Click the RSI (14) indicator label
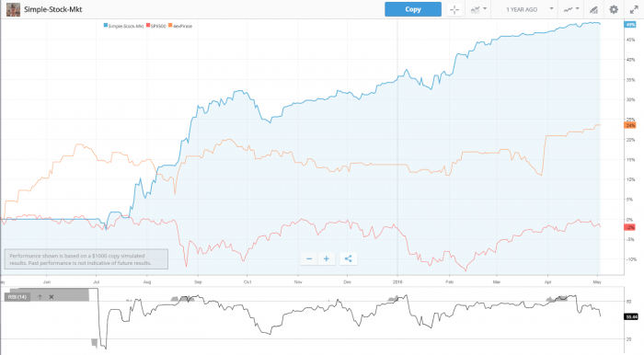 click(x=17, y=297)
